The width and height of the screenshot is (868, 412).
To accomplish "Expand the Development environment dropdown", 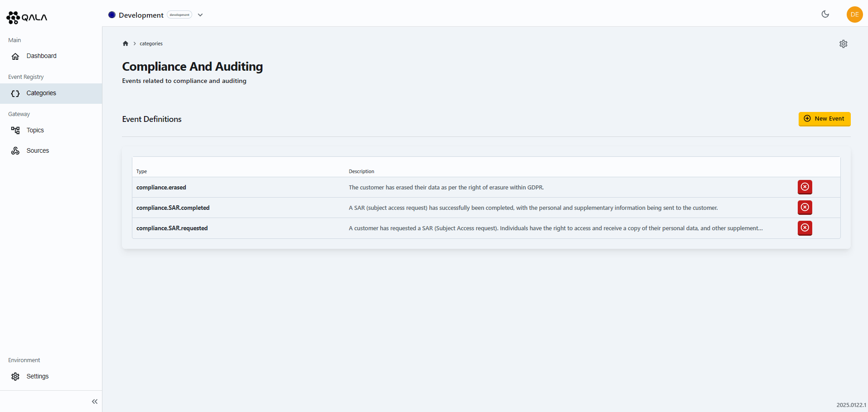I will pyautogui.click(x=200, y=15).
